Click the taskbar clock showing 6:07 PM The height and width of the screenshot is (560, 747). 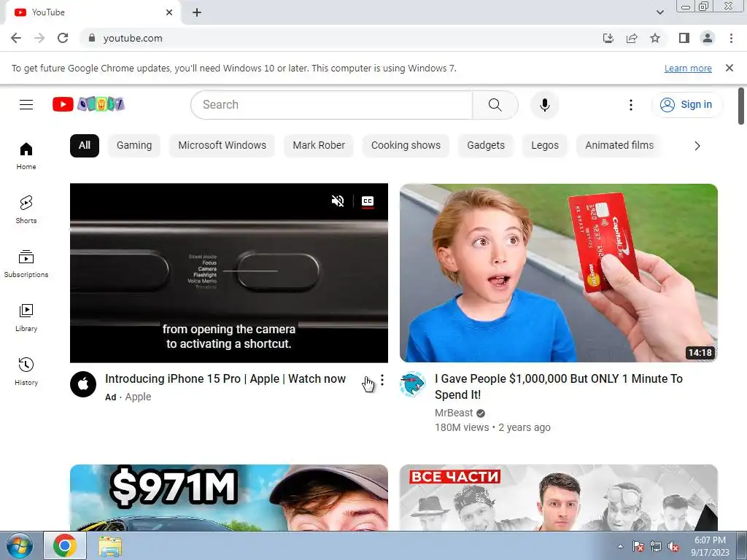(x=710, y=545)
